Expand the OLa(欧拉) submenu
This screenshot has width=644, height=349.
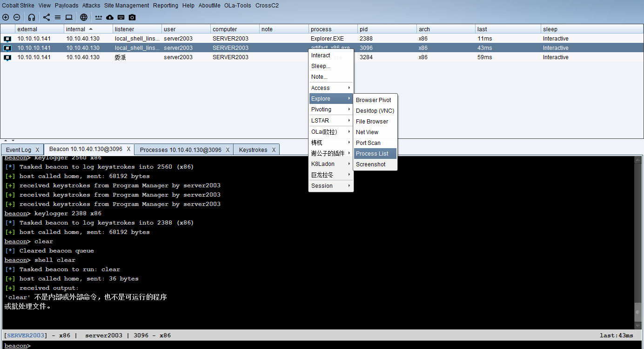click(x=331, y=132)
